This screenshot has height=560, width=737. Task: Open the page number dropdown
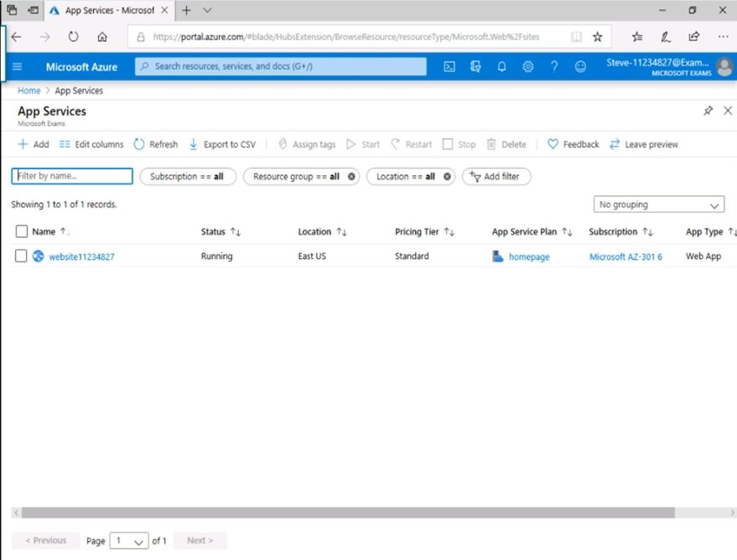coord(129,541)
